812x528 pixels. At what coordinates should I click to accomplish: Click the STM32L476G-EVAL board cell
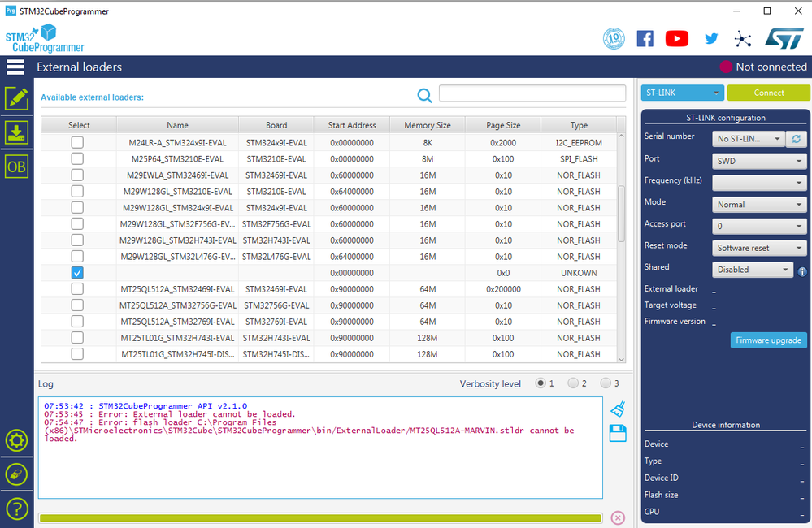click(276, 257)
